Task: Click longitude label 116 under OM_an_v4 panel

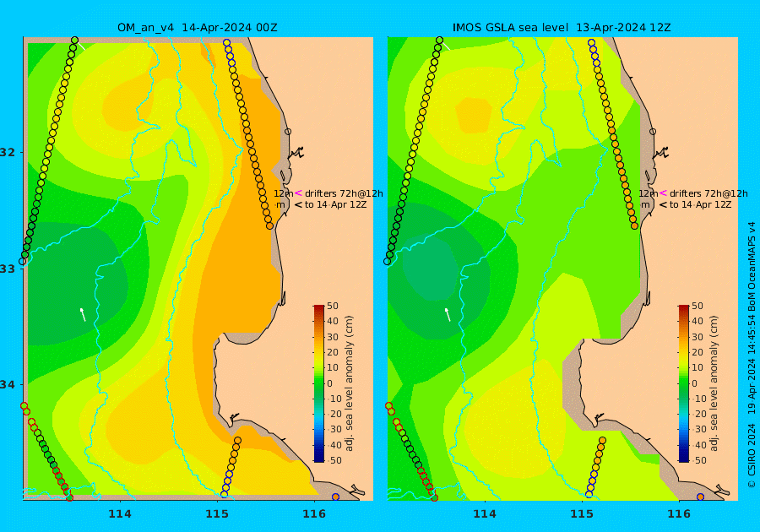Action: point(314,514)
